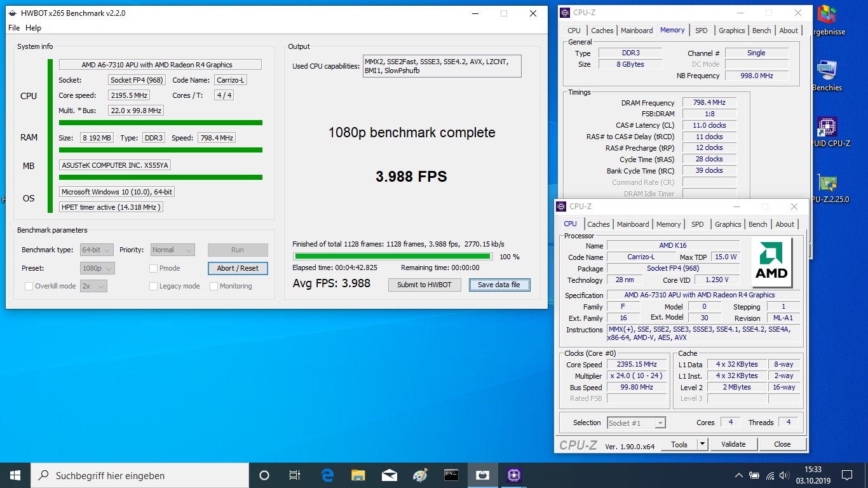This screenshot has height=488, width=868.
Task: Click the AMD logo in CPU-Z
Action: 771,262
